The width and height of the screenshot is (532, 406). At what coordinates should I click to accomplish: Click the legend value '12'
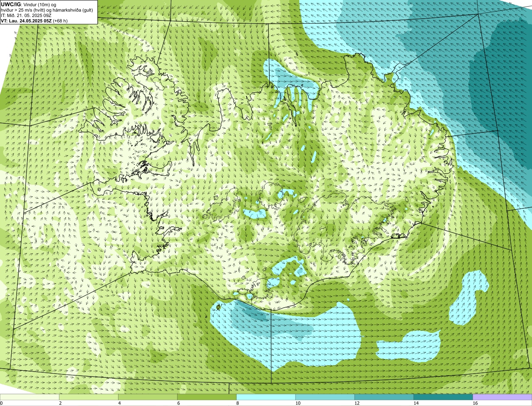coord(357,403)
